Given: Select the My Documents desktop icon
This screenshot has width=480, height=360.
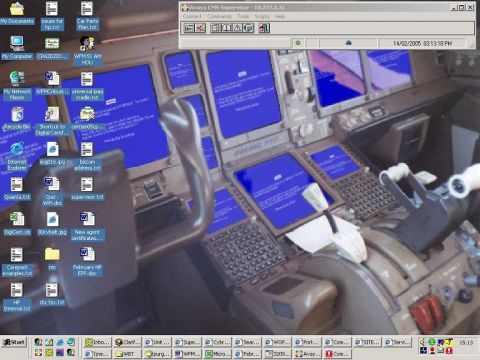Looking at the screenshot, I should coord(17,13).
